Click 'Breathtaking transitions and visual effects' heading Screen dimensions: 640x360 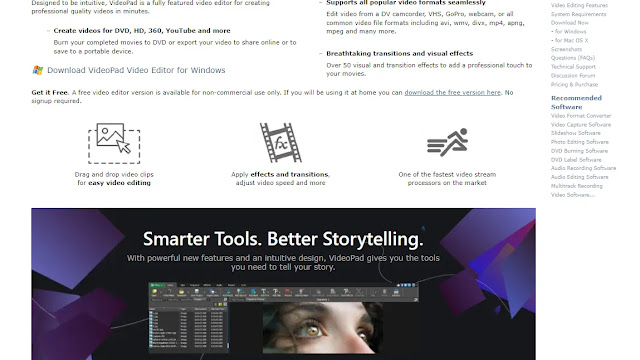point(400,53)
